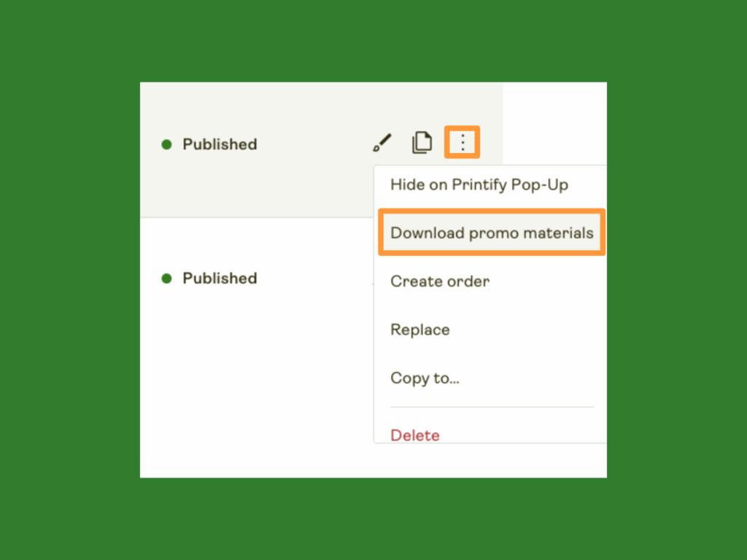Viewport: 747px width, 560px height.
Task: Click the copy pages icon beside the pencil
Action: [421, 143]
